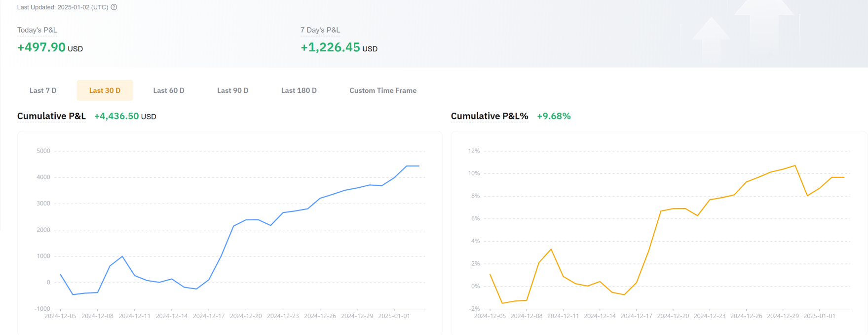
Task: Click the blue line's early peak near 1000
Action: pyautogui.click(x=122, y=256)
